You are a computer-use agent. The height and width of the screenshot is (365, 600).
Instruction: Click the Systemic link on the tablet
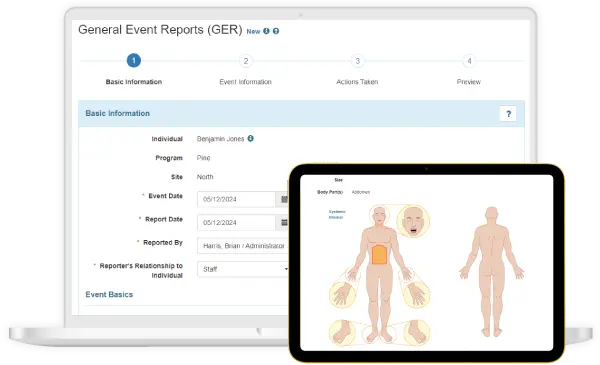click(x=337, y=212)
